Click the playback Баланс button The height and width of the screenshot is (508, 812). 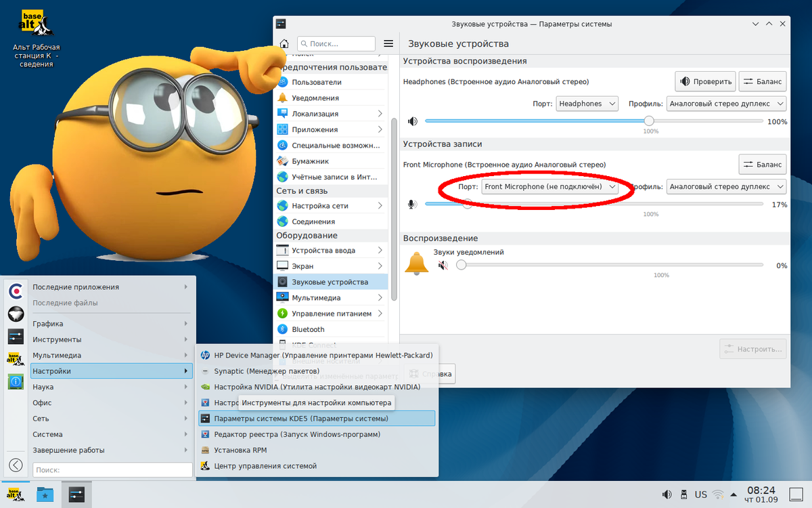click(763, 81)
